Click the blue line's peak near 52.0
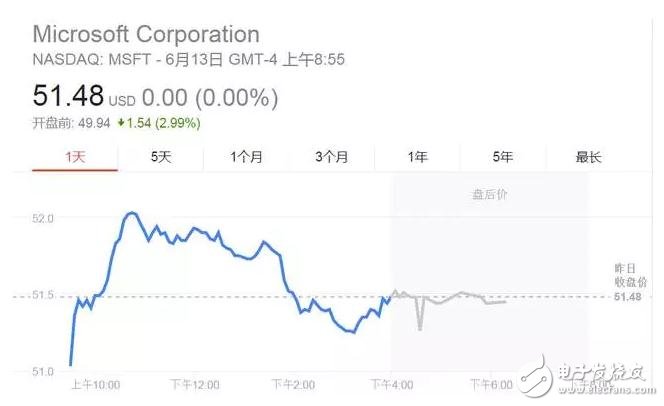This screenshot has height=406, width=664. point(131,213)
